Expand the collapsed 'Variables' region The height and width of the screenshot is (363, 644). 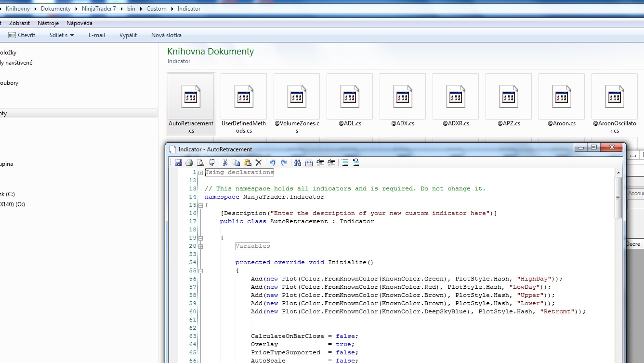tap(200, 246)
